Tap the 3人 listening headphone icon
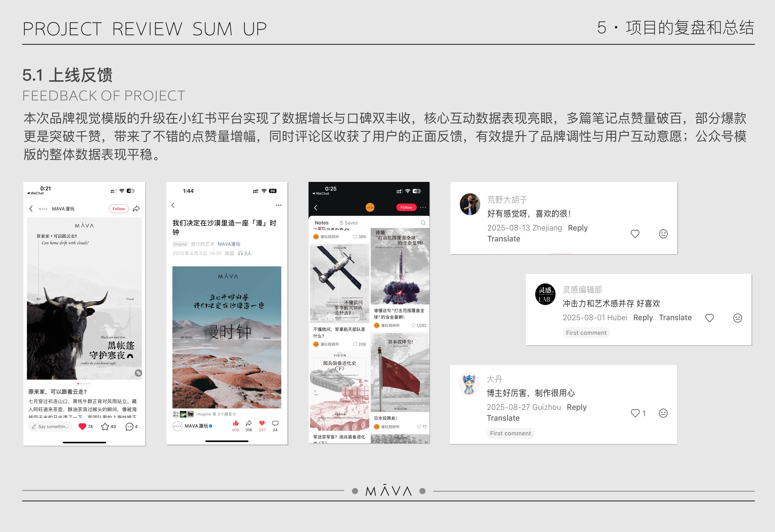Viewport: 775px width, 532px height. [x=241, y=253]
